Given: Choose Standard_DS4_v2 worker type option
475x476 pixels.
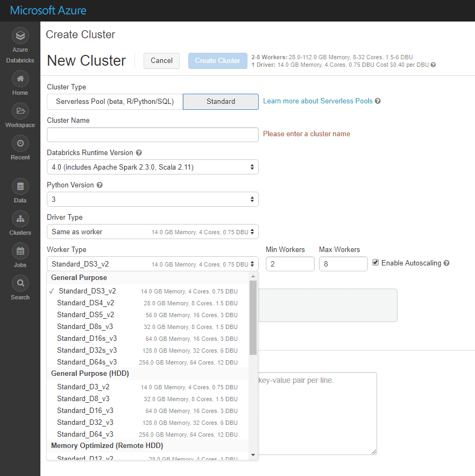Looking at the screenshot, I should pos(148,303).
